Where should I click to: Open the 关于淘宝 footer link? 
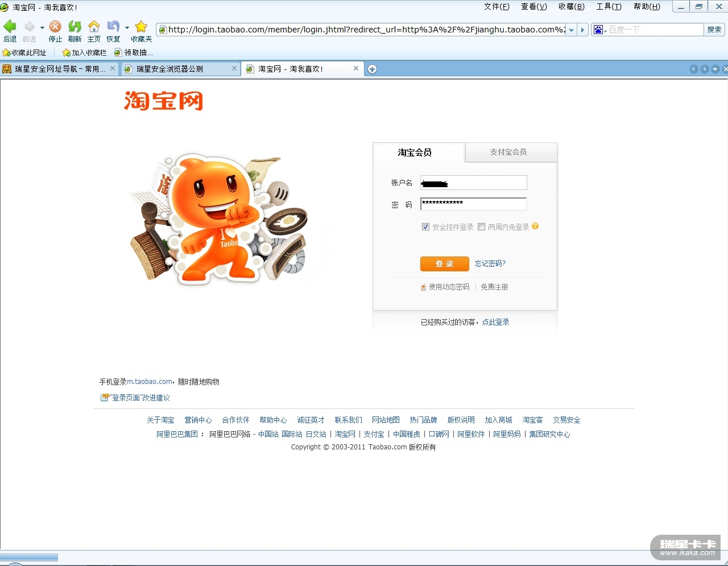pyautogui.click(x=160, y=420)
